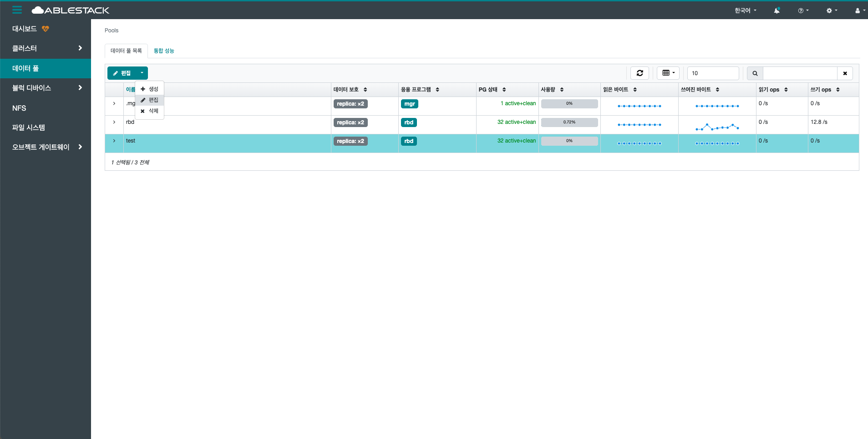Open the user profile menu
Viewport: 868px width, 439px height.
(x=859, y=10)
